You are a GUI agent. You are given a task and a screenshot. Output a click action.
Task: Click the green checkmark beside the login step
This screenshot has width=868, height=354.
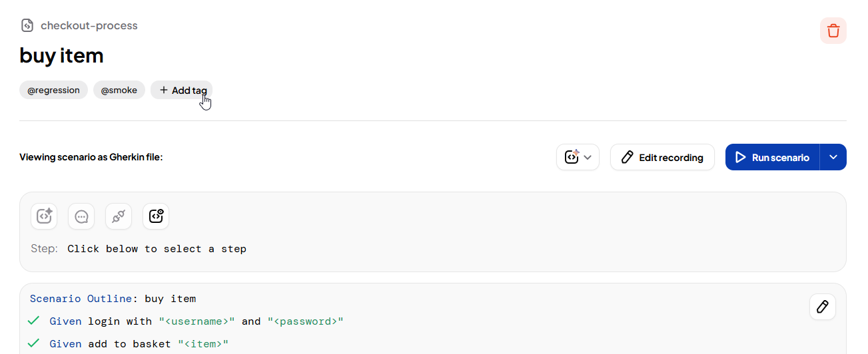tap(33, 321)
